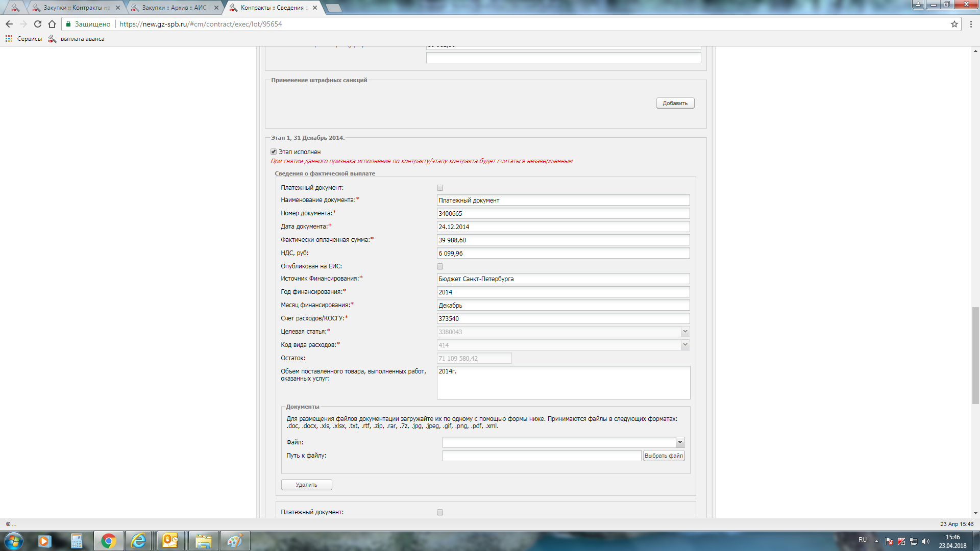Expand the Целевая статья dropdown
Viewport: 980px width, 551px height.
point(685,332)
